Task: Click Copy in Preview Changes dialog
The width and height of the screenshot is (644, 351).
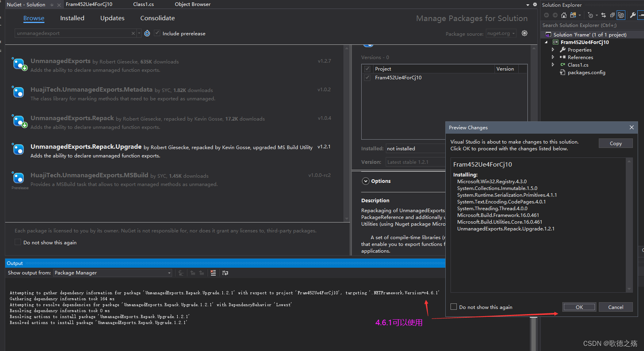Action: [x=615, y=143]
